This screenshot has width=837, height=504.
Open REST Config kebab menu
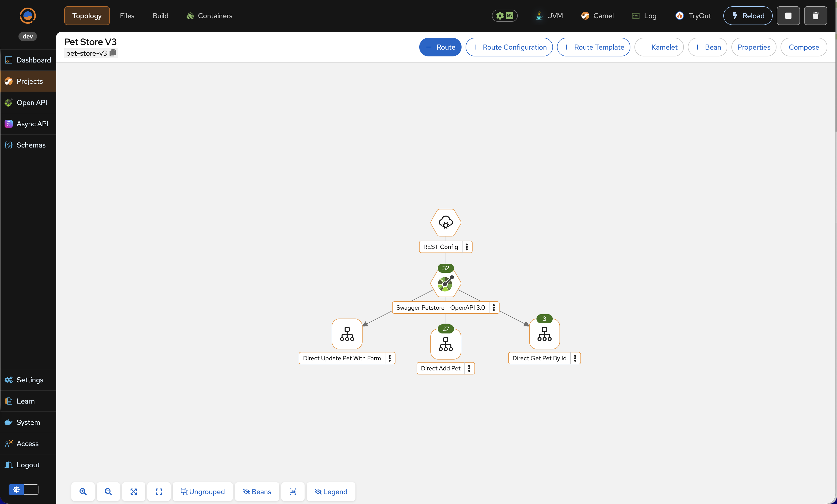[467, 247]
